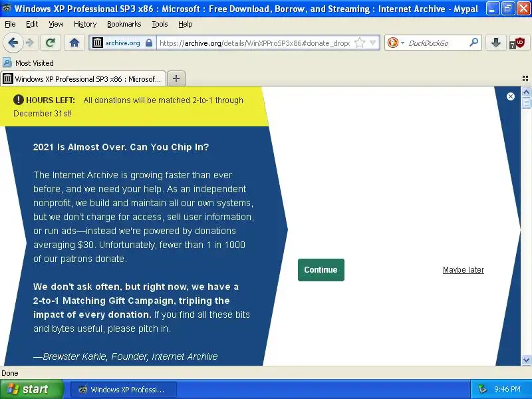Click into the address bar URL

255,43
